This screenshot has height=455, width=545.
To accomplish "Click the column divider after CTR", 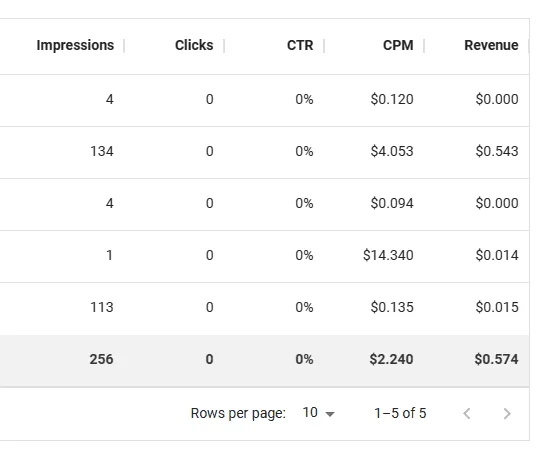I will [324, 46].
